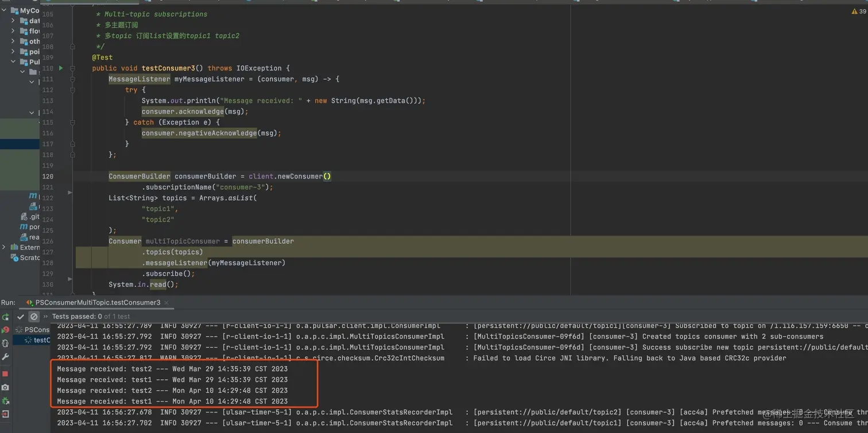Viewport: 868px width, 433px height.
Task: Click the "topic2" string literal
Action: (x=158, y=220)
